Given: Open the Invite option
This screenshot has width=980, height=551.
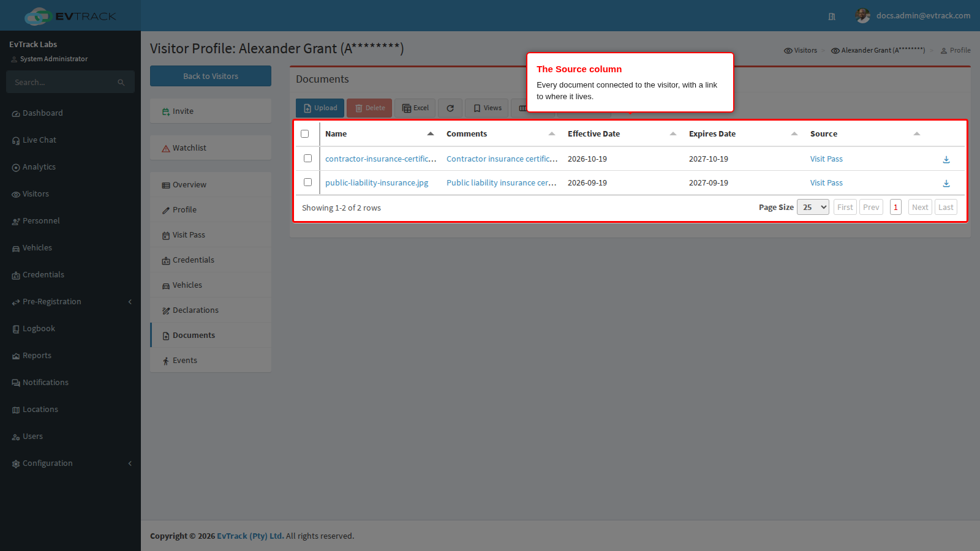Looking at the screenshot, I should [211, 111].
